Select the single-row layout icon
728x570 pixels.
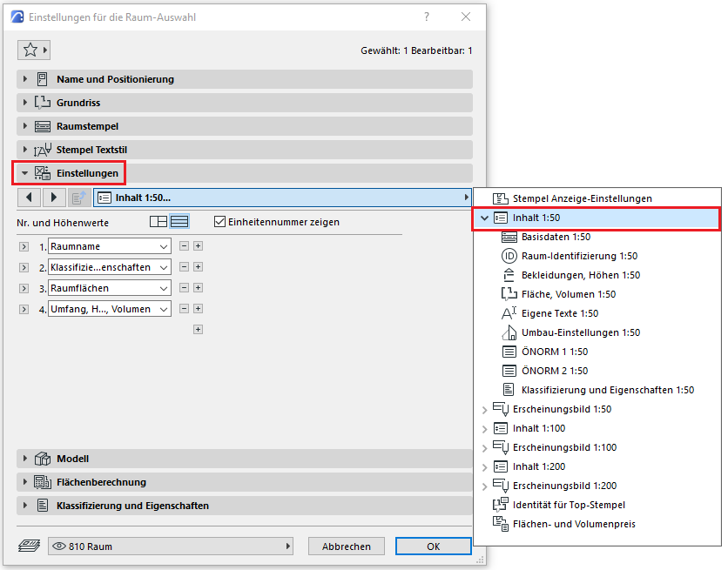pyautogui.click(x=158, y=222)
